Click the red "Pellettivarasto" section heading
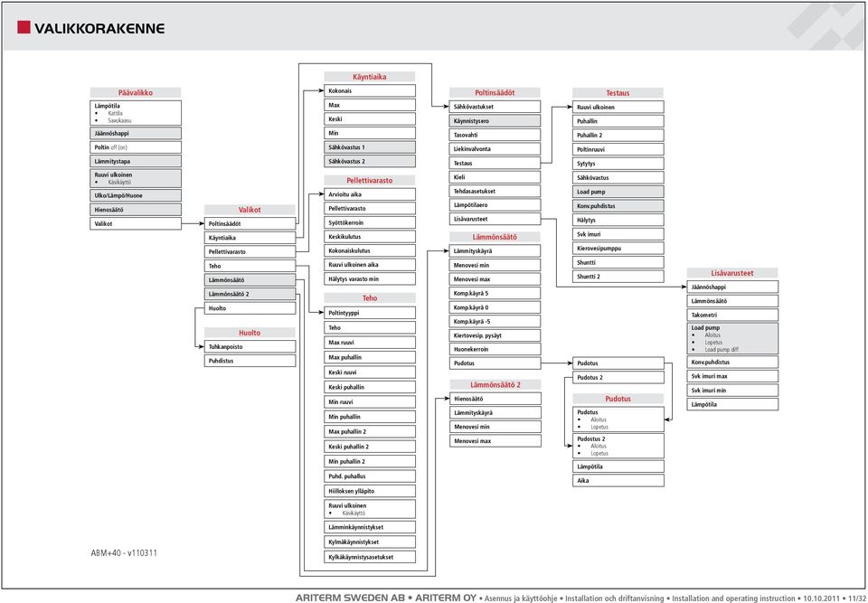The width and height of the screenshot is (868, 603). (370, 181)
